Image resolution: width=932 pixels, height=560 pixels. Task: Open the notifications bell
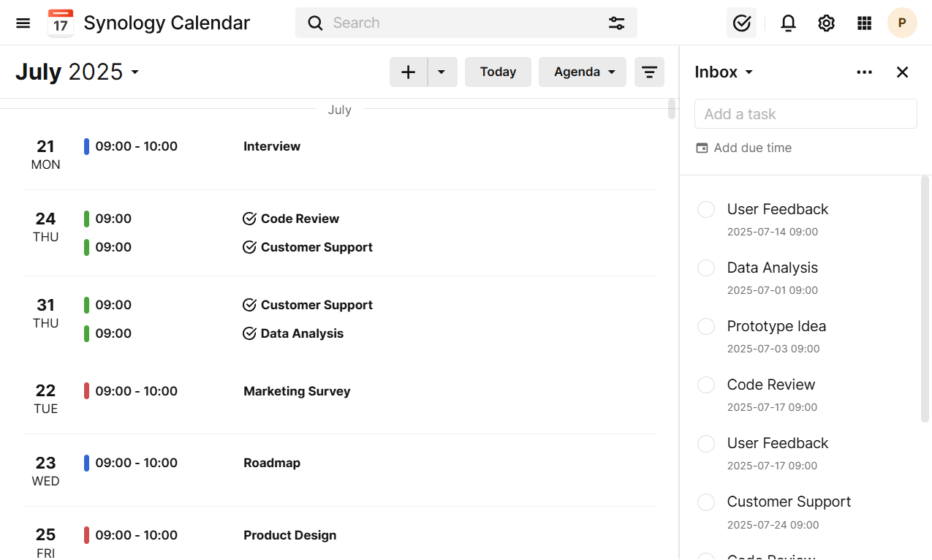pyautogui.click(x=788, y=23)
